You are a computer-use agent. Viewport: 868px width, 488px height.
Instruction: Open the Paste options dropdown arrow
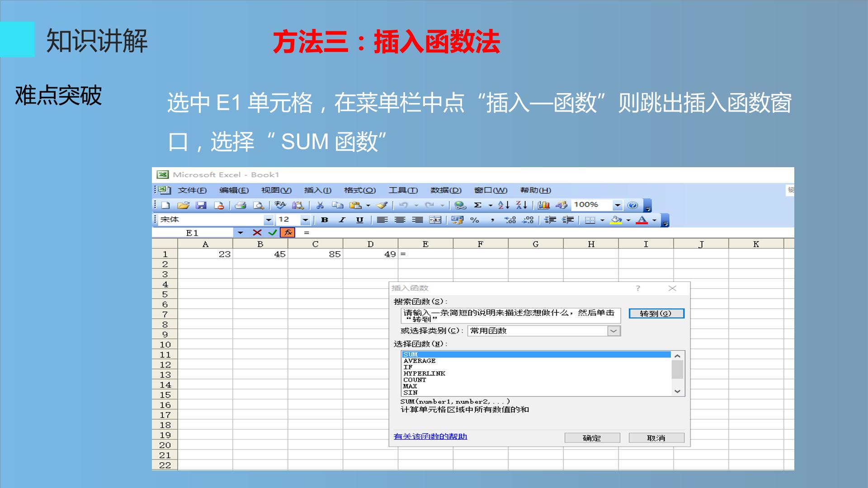(x=368, y=206)
